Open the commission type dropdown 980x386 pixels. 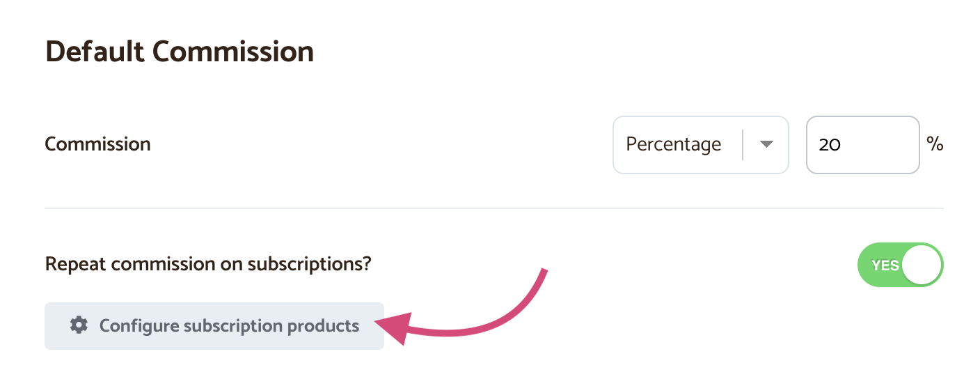coord(700,144)
